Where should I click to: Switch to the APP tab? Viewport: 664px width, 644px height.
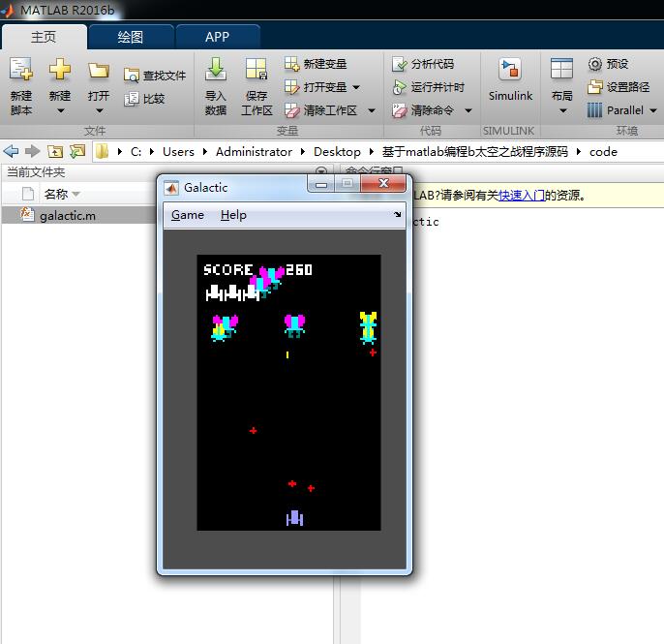(x=217, y=37)
